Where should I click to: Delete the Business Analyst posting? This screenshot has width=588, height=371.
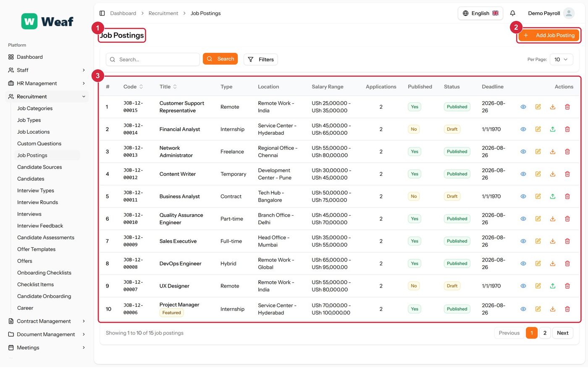(x=567, y=196)
